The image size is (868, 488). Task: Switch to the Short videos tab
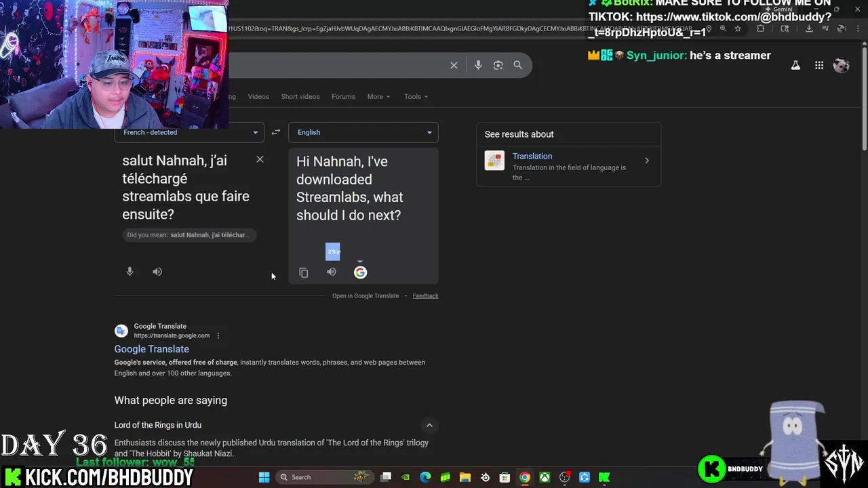click(300, 96)
